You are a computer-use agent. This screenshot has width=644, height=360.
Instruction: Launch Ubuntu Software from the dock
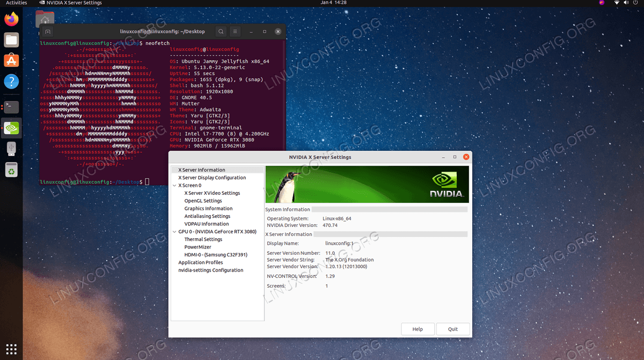pyautogui.click(x=11, y=60)
